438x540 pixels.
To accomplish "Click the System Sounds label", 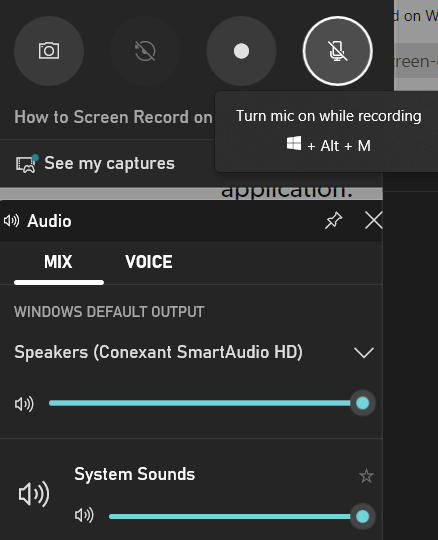I will [x=135, y=474].
